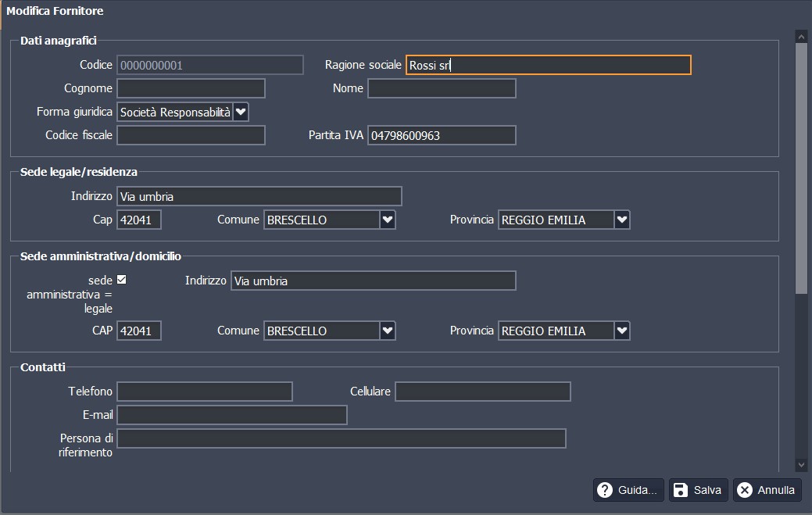Select the Codice fiscale input field

point(191,135)
